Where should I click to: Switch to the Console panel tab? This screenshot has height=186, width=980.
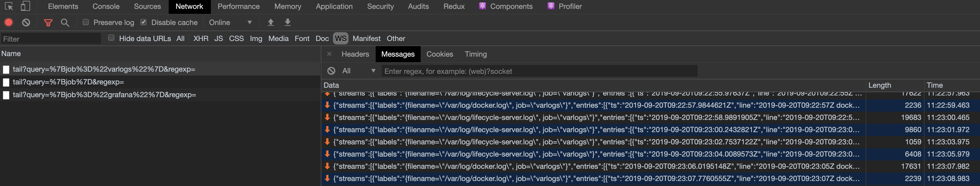tap(106, 6)
